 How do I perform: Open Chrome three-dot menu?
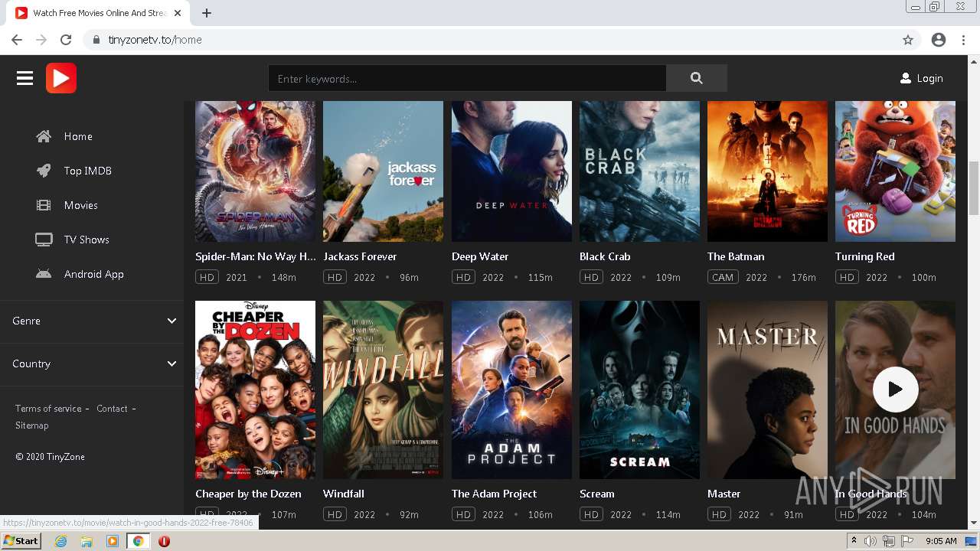[963, 40]
